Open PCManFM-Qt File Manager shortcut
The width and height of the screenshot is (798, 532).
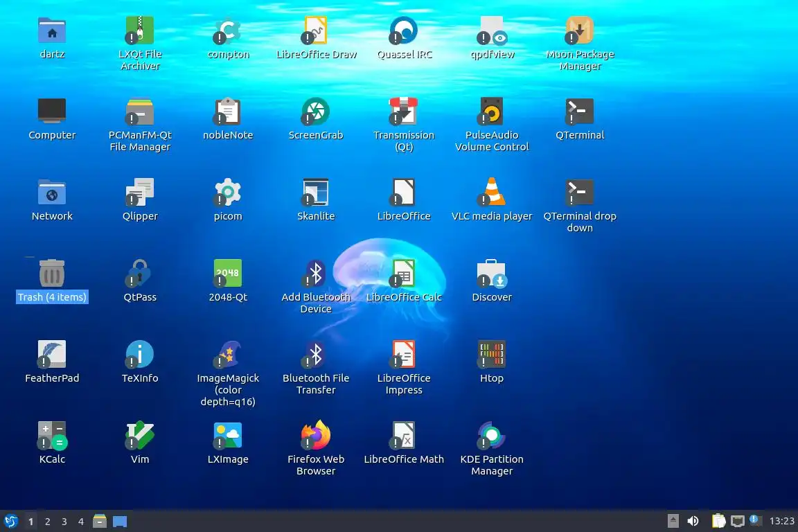tap(140, 112)
